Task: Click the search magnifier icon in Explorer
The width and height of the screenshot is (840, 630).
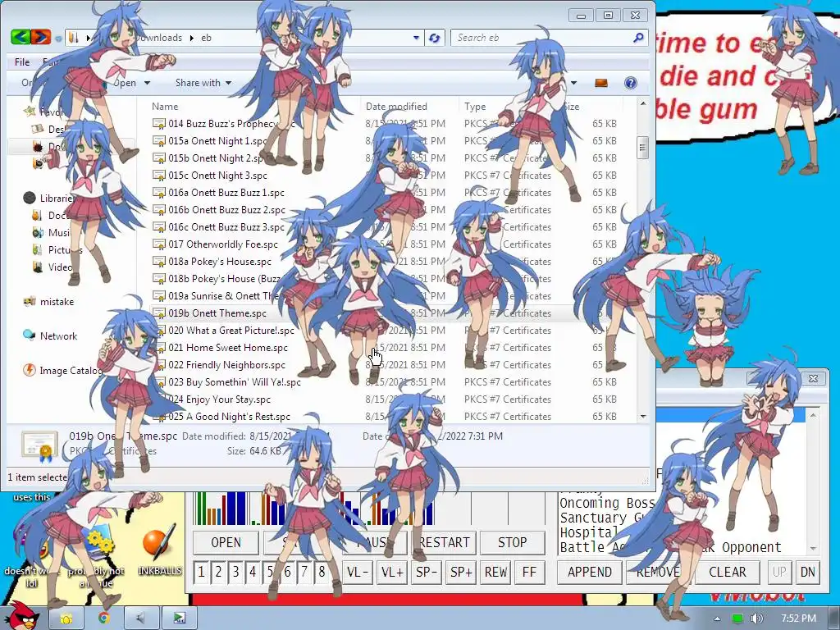Action: 638,38
